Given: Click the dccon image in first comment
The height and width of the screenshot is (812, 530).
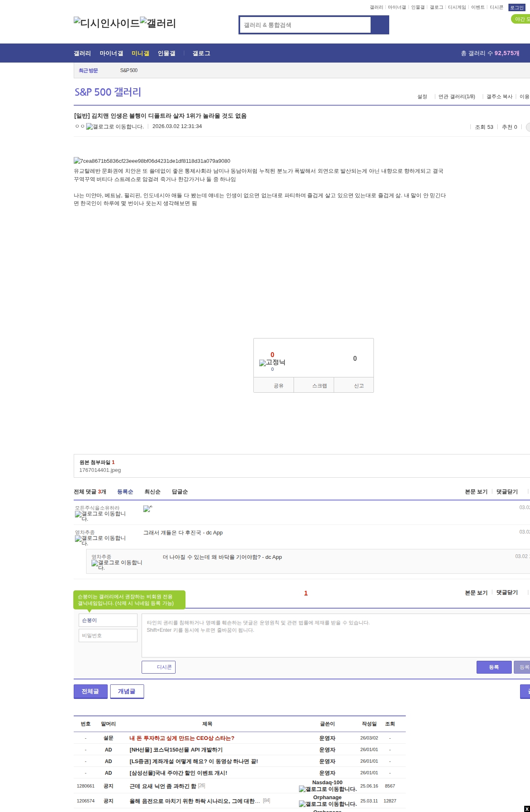Looking at the screenshot, I should click(147, 509).
